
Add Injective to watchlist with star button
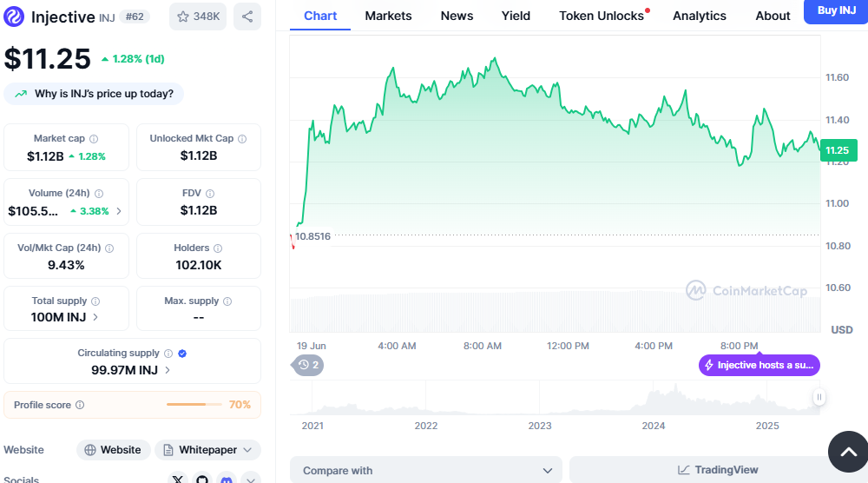(198, 17)
